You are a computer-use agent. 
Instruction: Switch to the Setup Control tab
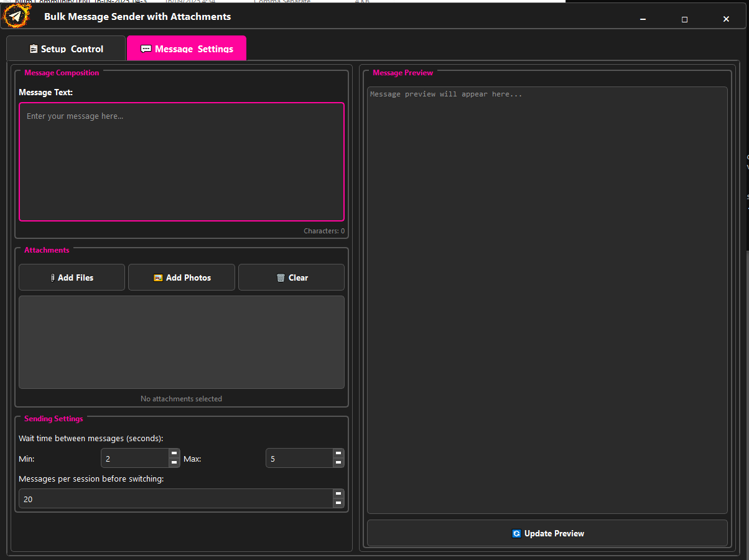click(x=65, y=48)
